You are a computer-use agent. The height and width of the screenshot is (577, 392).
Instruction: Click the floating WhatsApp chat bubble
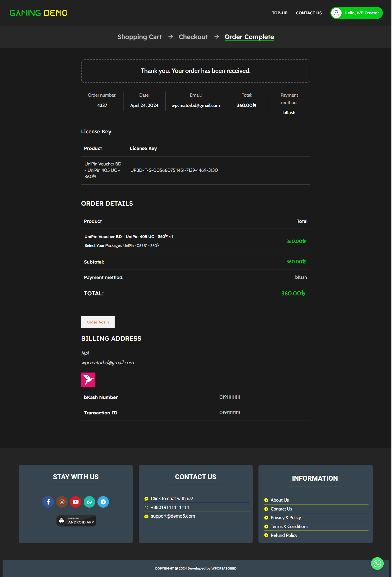[x=377, y=564]
